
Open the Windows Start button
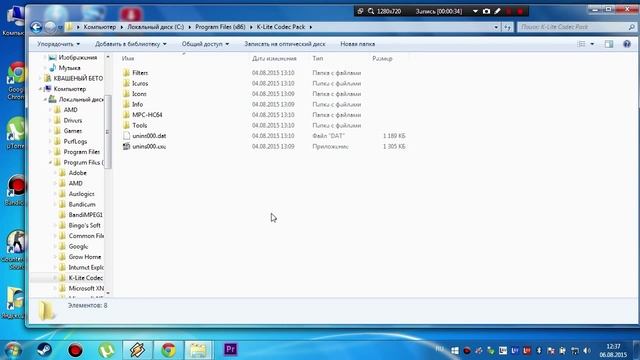[13, 350]
